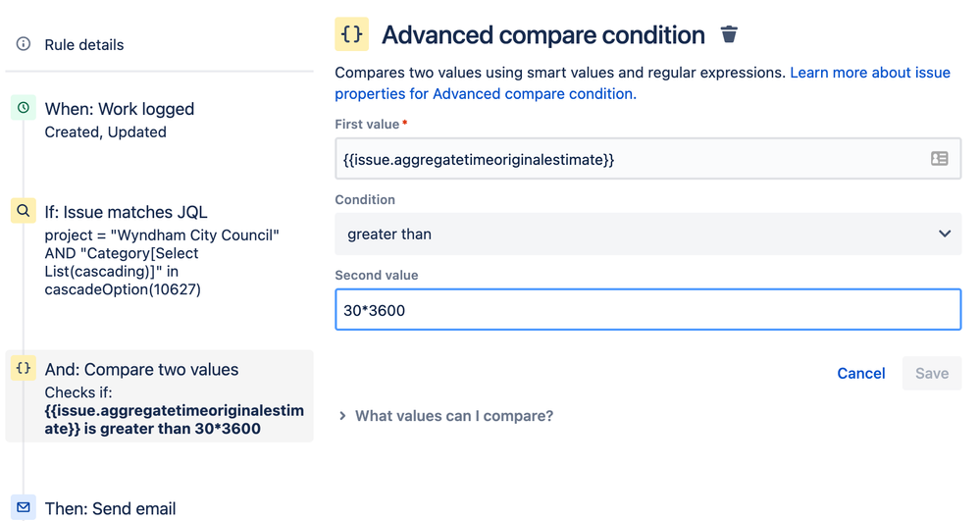The width and height of the screenshot is (980, 521).
Task: Click the trash icon to delete condition
Action: 729,35
